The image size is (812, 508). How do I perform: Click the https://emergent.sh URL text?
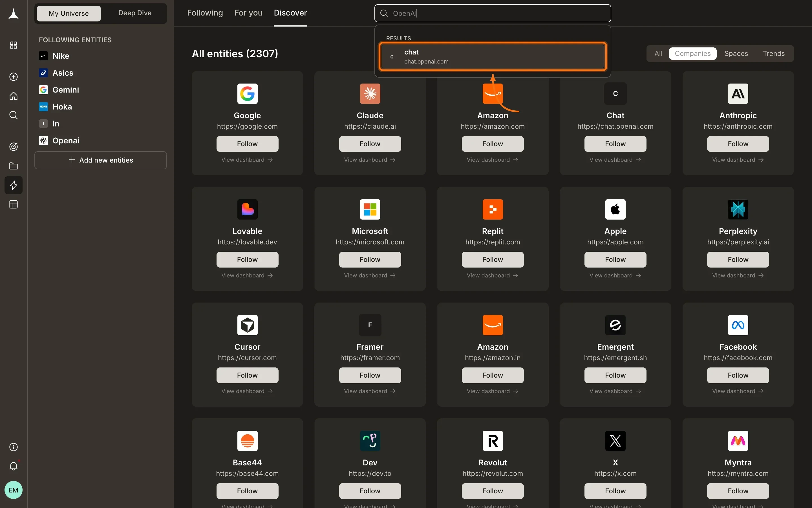click(615, 358)
